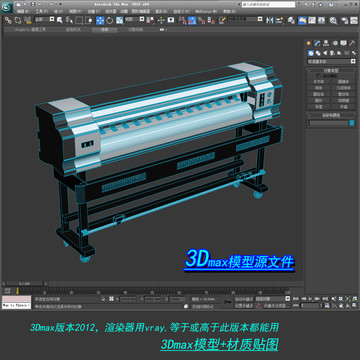This screenshot has width=360, height=360.
Task: Click the 自动关键点 button
Action: 243,299
